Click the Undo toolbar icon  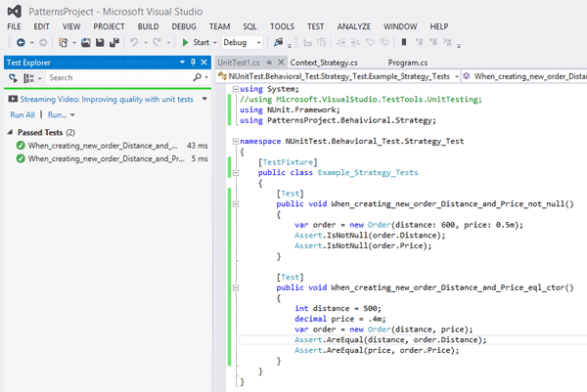click(134, 42)
